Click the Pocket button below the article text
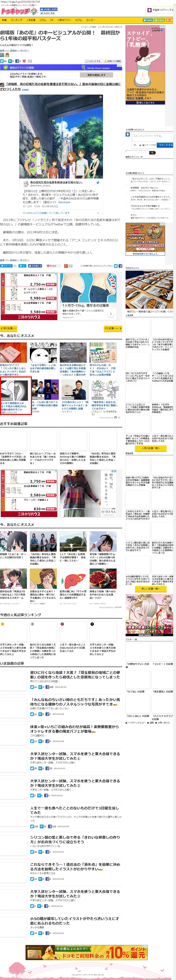This screenshot has height=980, width=176. 51,266
